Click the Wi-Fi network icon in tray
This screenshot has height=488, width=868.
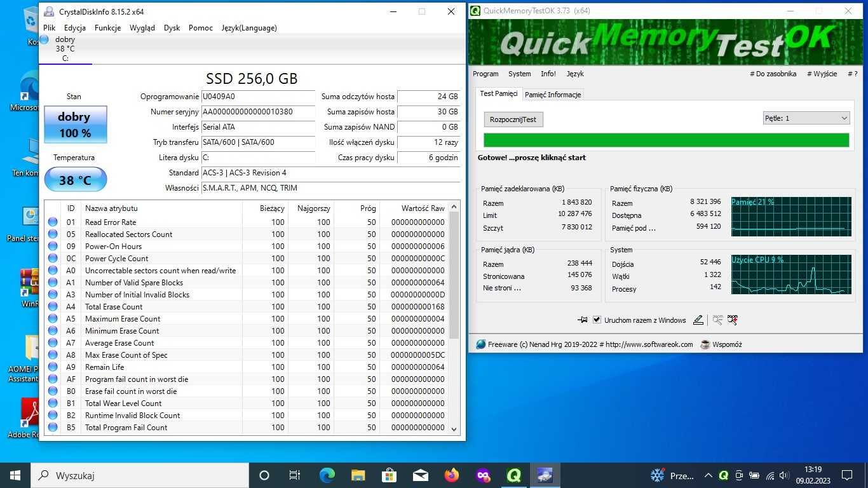pos(770,475)
